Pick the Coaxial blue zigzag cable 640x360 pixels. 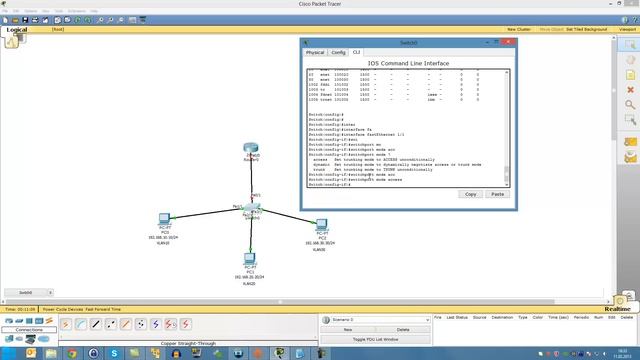156,324
